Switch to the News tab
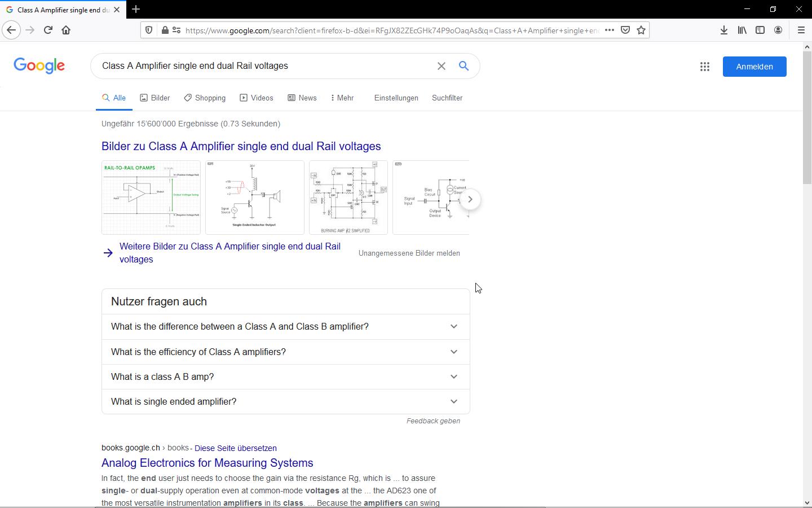Image resolution: width=812 pixels, height=508 pixels. (302, 98)
